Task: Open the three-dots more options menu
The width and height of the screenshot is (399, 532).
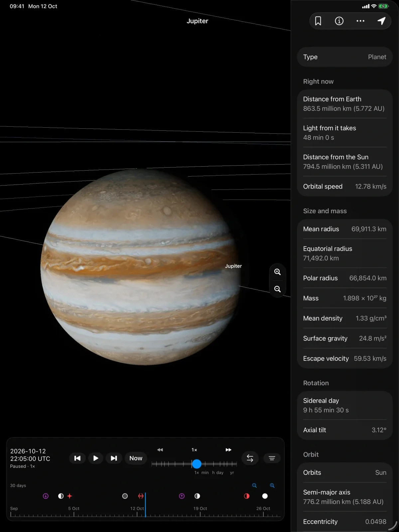Action: [x=360, y=21]
